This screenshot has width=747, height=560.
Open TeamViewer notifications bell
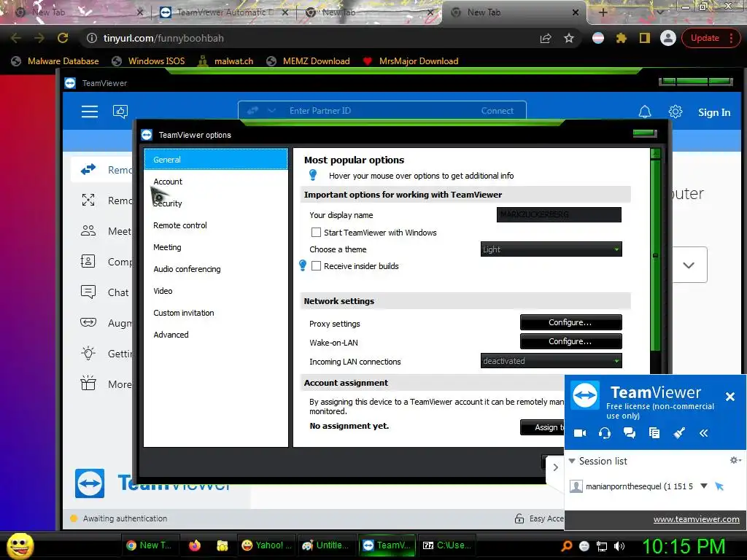[x=645, y=112]
